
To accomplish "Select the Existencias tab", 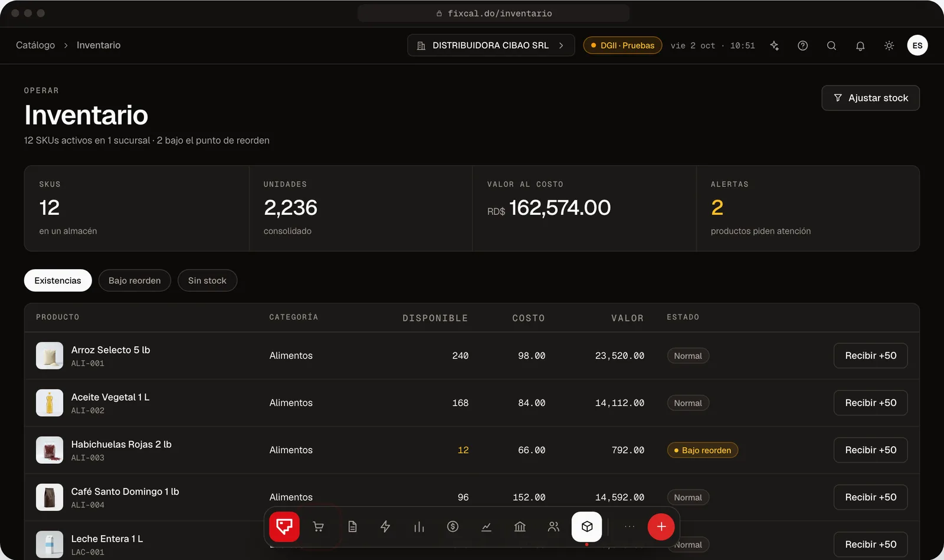I will coord(58,280).
